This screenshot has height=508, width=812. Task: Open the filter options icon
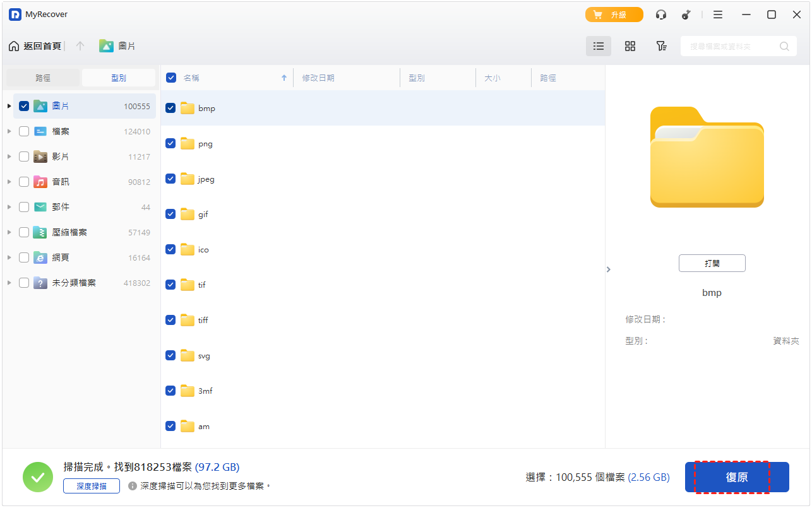[661, 46]
